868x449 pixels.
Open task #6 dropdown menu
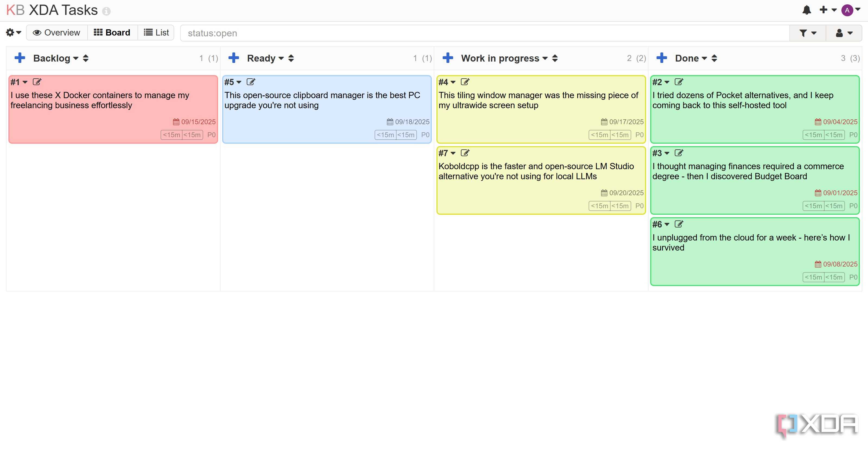(661, 224)
